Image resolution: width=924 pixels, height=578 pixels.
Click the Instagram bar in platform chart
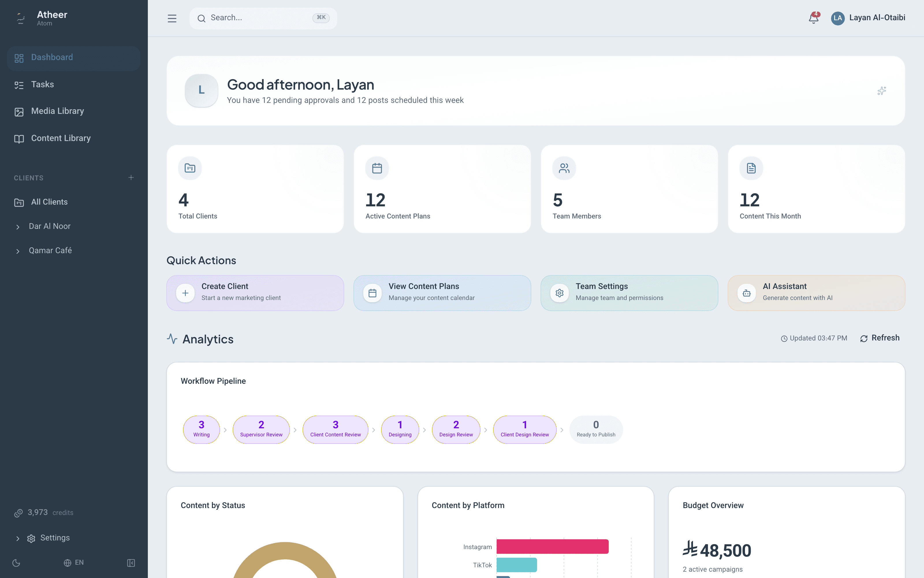[x=552, y=547]
